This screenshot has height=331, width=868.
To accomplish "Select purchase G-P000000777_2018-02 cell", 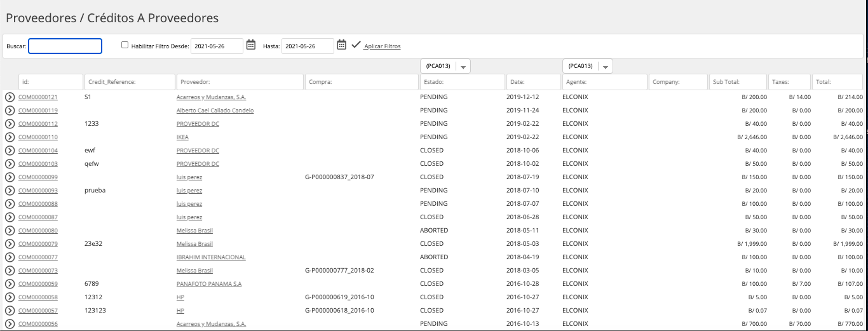I will pos(340,271).
